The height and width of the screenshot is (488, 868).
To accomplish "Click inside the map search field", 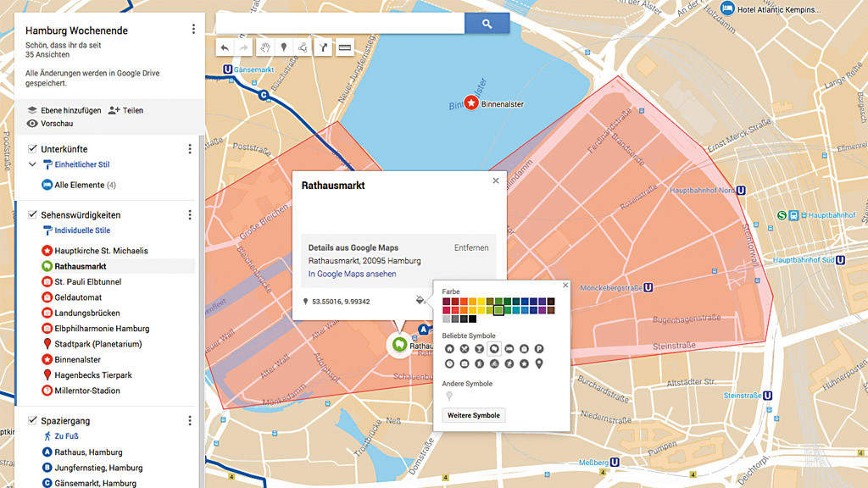I will (x=339, y=24).
